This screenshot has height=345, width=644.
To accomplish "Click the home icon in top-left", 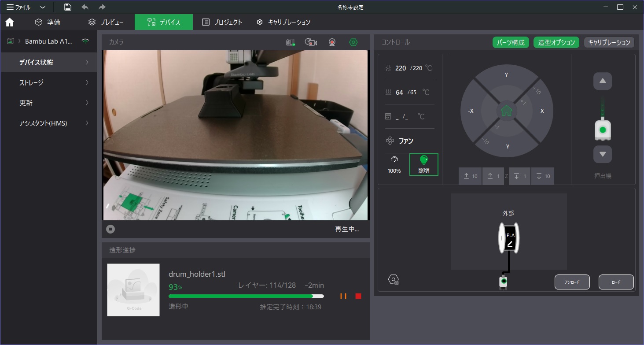I will (x=9, y=22).
